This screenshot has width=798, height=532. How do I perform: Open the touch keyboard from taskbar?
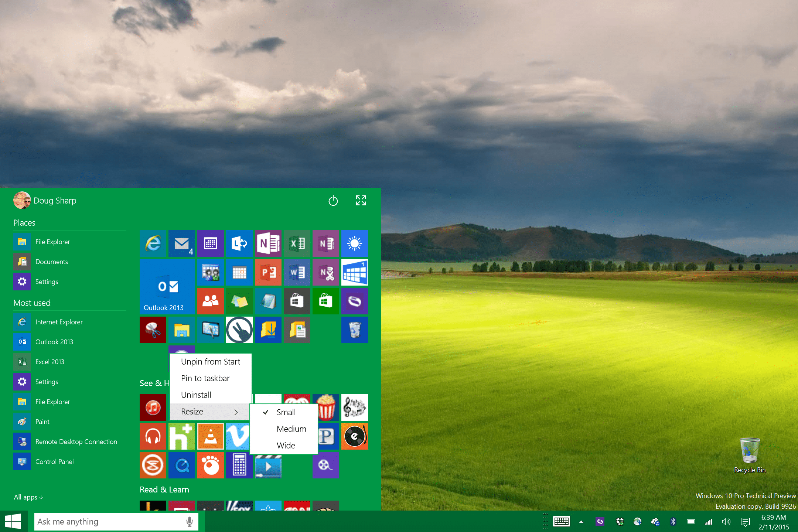pyautogui.click(x=562, y=522)
